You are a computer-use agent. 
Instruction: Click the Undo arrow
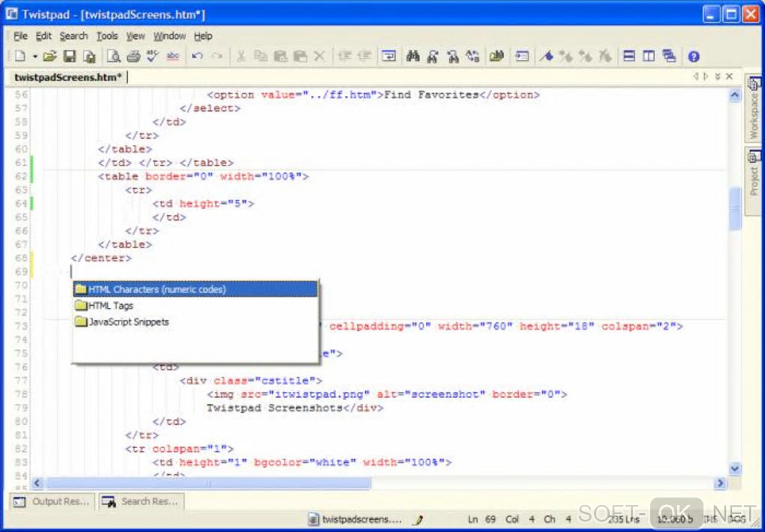pos(197,56)
